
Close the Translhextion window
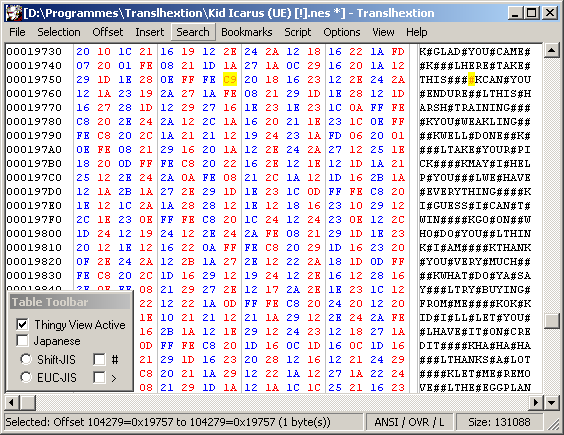550,13
